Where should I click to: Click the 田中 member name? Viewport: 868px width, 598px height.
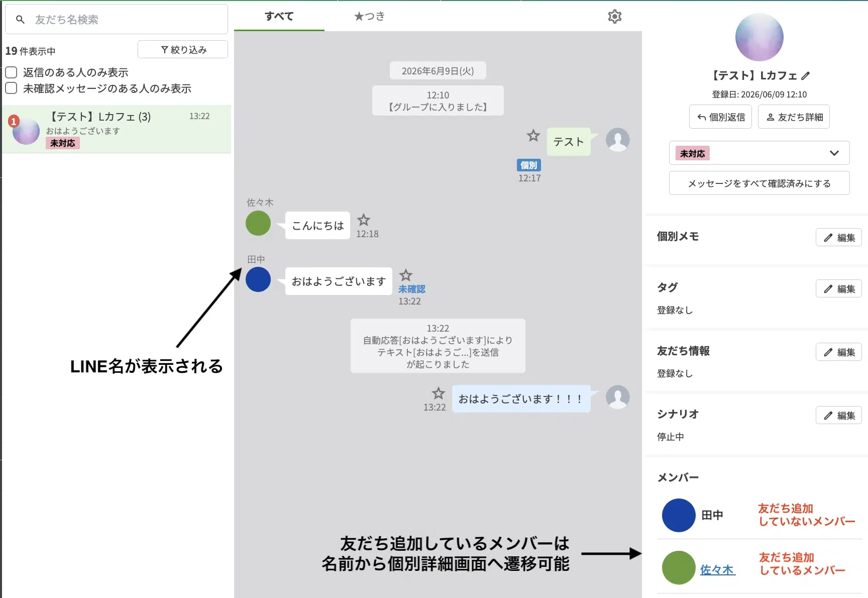(x=712, y=515)
